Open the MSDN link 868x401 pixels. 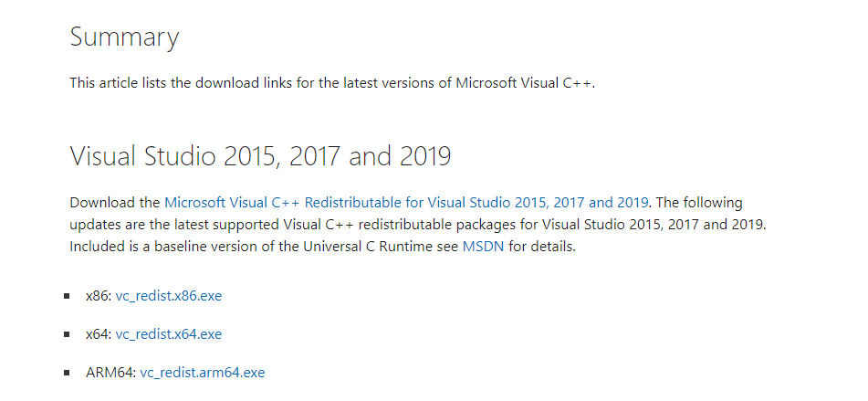[483, 247]
